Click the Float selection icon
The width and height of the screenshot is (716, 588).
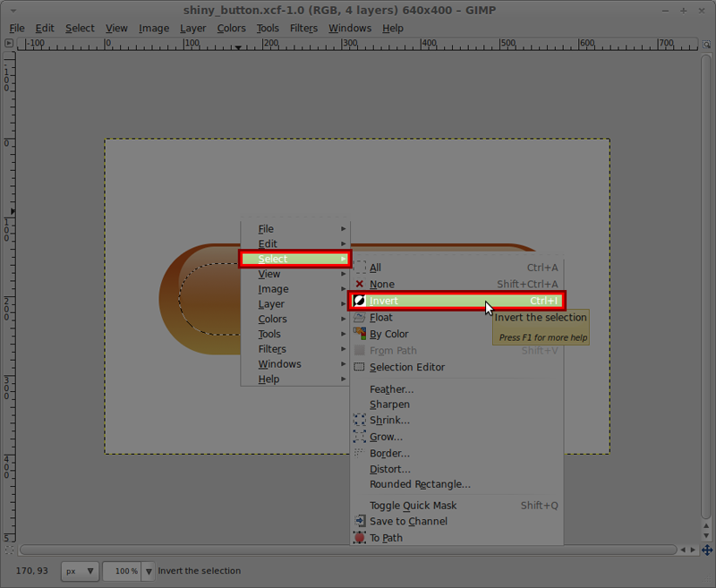361,317
